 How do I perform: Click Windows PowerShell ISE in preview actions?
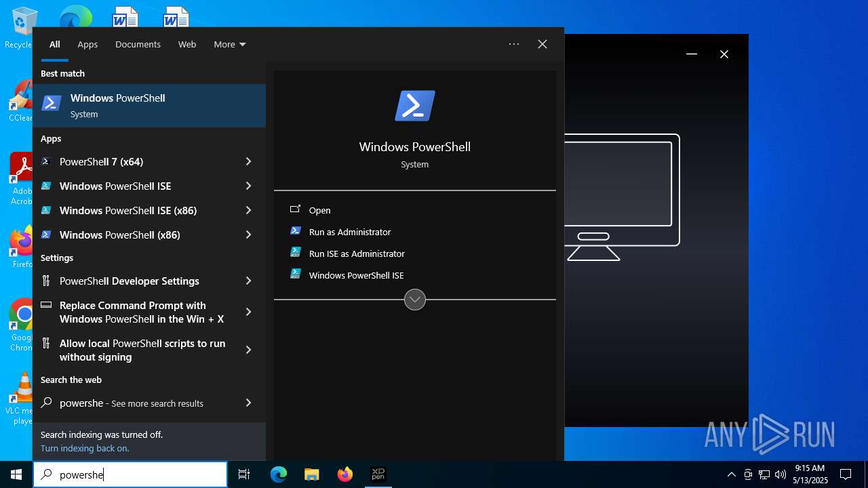[x=415, y=275]
